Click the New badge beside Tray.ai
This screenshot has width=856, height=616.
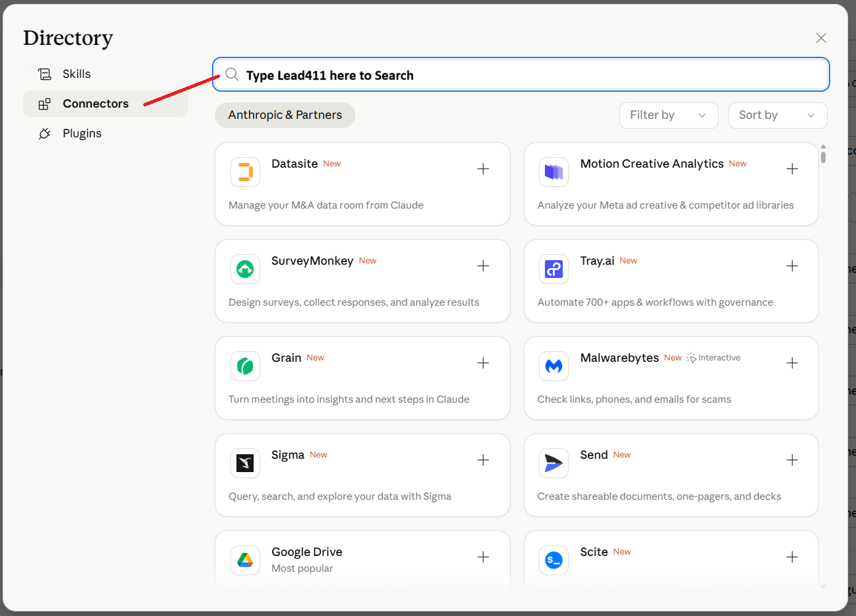click(x=629, y=261)
